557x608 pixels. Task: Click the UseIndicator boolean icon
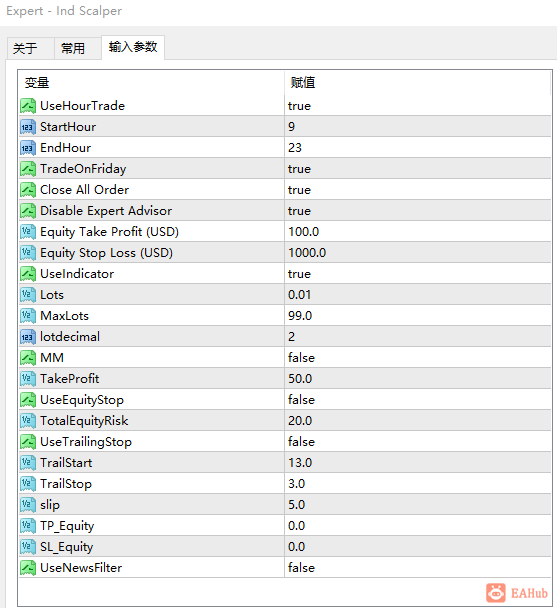point(28,274)
